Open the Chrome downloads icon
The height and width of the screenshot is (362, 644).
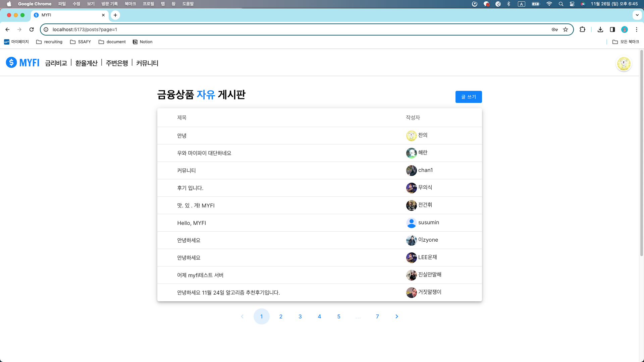(x=600, y=29)
